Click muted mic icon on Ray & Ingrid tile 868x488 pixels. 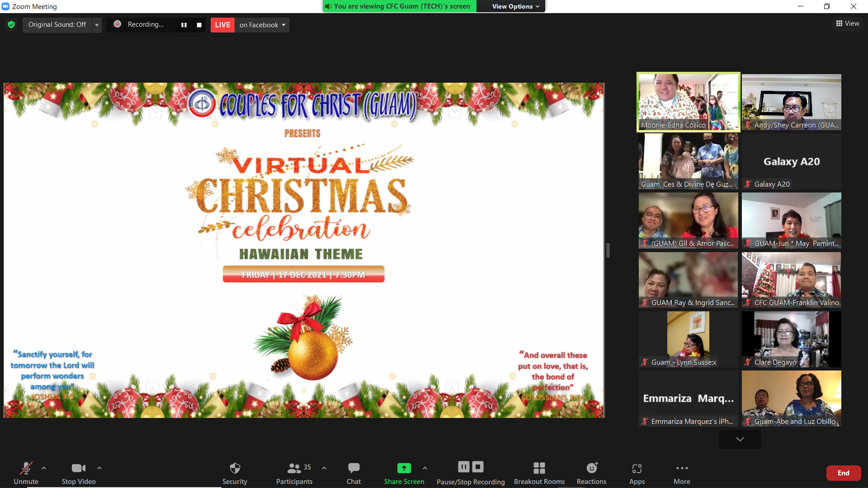(645, 303)
